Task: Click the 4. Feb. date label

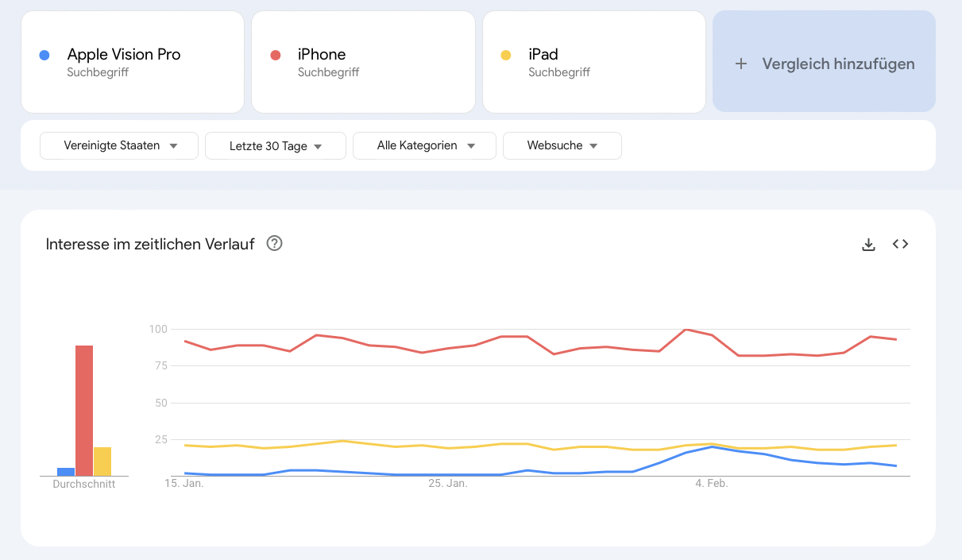Action: click(x=712, y=483)
